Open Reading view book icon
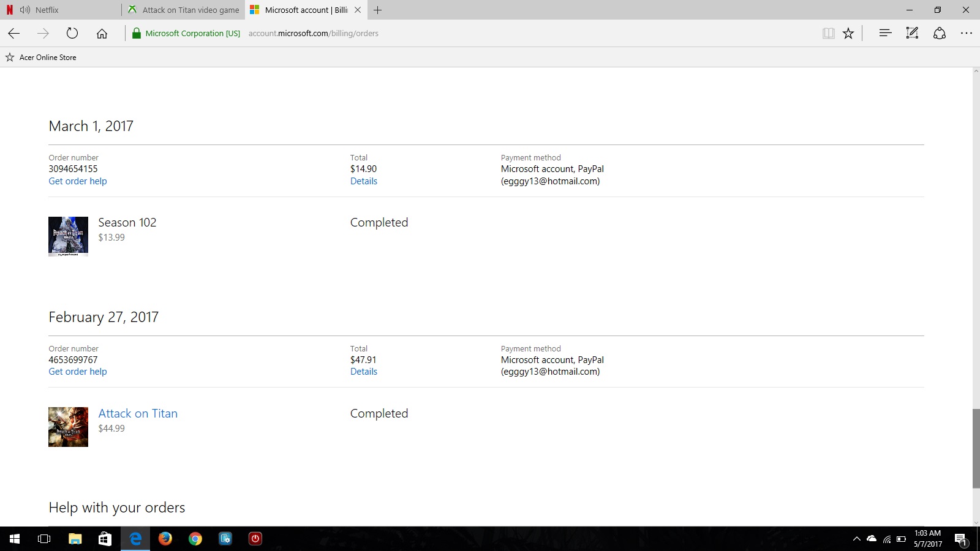980x551 pixels. pos(828,34)
